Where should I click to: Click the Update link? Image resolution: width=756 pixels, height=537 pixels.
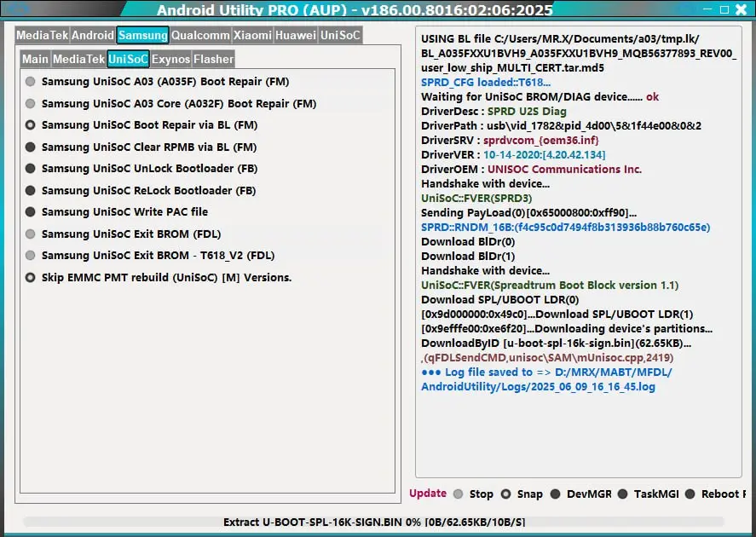point(428,494)
